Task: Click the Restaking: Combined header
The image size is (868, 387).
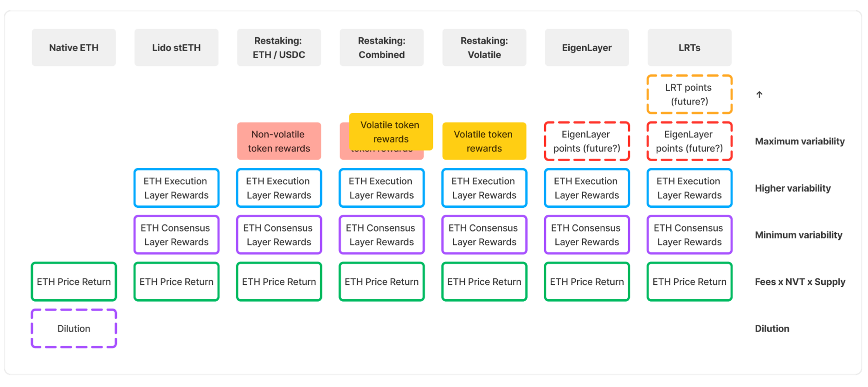Action: pyautogui.click(x=381, y=47)
